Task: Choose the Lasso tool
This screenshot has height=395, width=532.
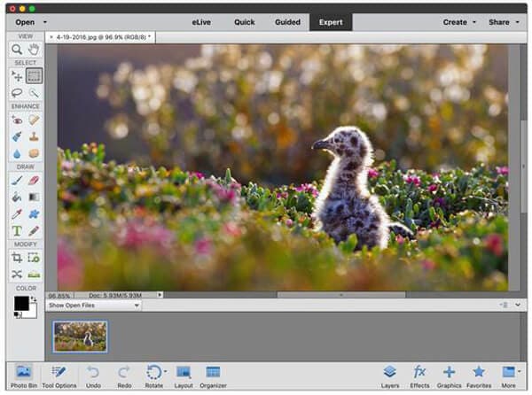Action: tap(17, 92)
